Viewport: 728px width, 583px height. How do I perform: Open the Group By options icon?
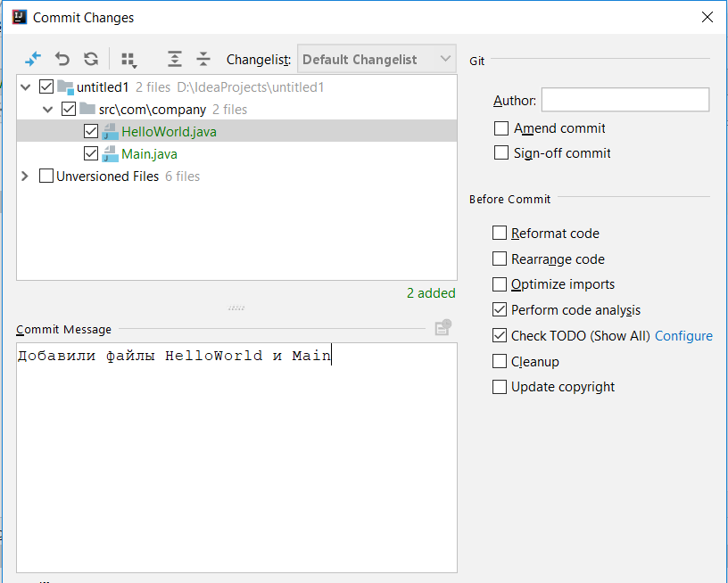(x=128, y=59)
